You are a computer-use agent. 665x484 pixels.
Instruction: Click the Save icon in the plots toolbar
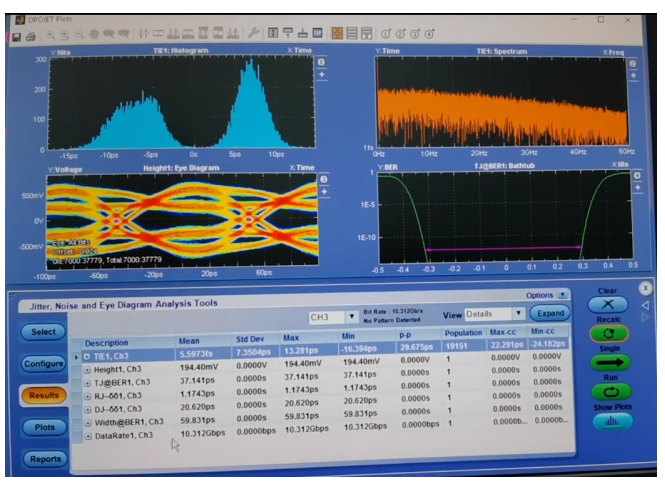pos(17,36)
